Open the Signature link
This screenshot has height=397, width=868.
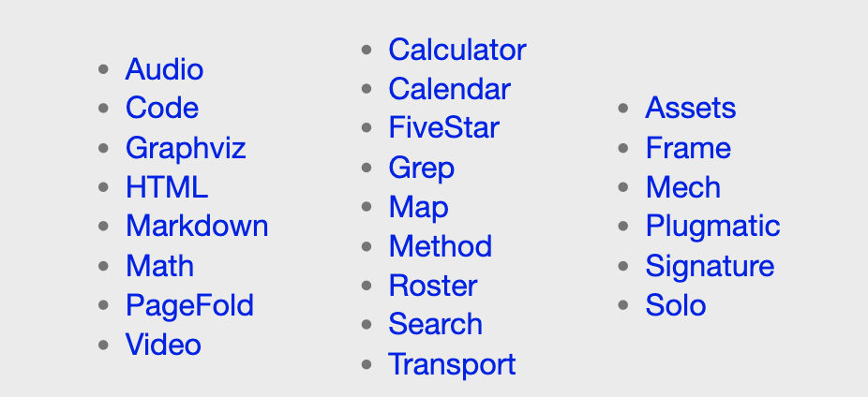710,267
